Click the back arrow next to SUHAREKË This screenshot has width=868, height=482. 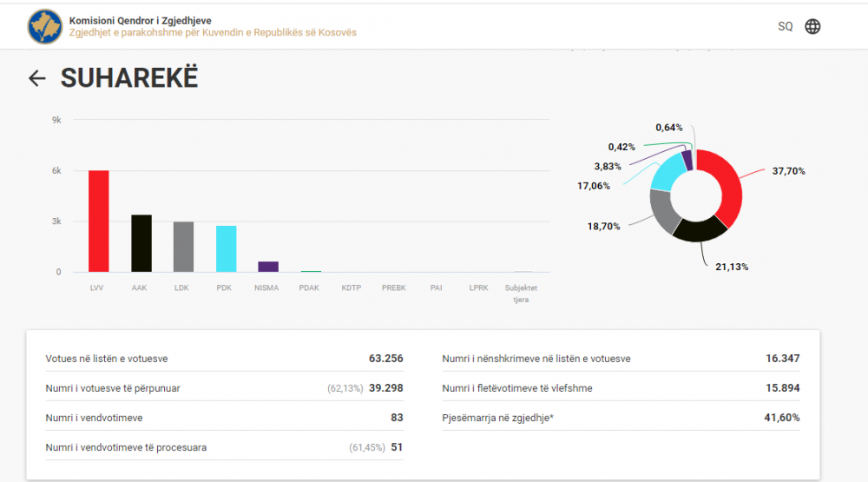click(x=36, y=79)
